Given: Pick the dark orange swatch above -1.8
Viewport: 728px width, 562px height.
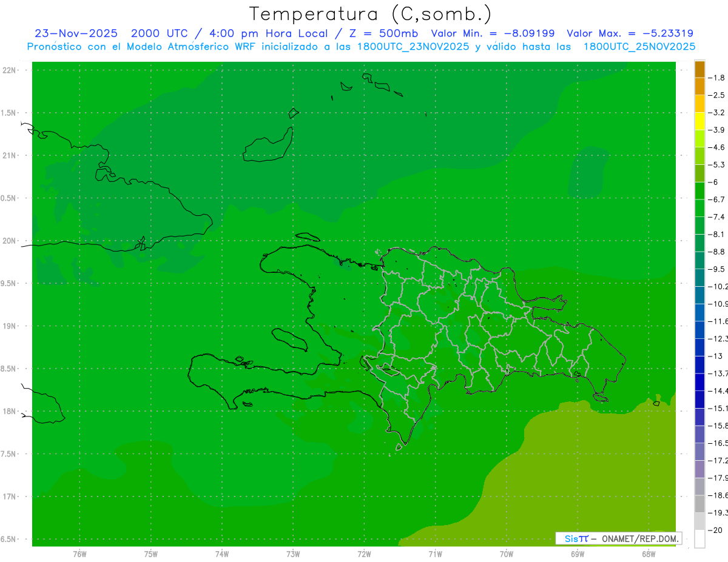Looking at the screenshot, I should (x=699, y=69).
